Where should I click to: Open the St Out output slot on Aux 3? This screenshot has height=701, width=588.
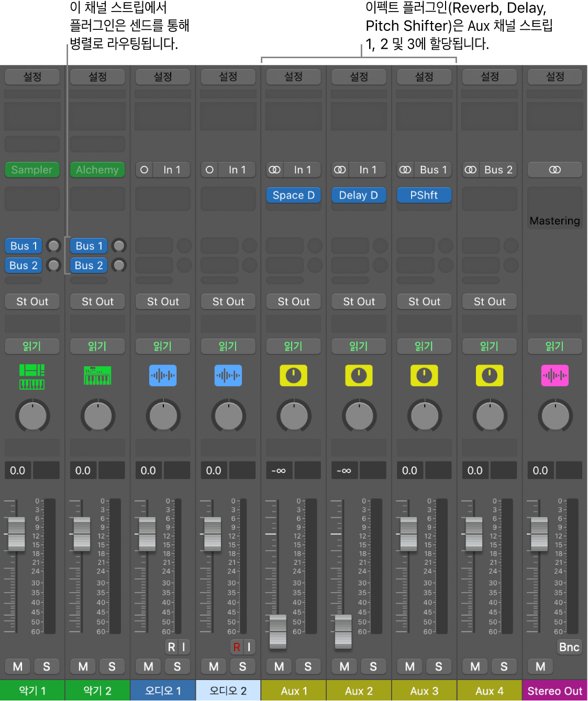(424, 302)
